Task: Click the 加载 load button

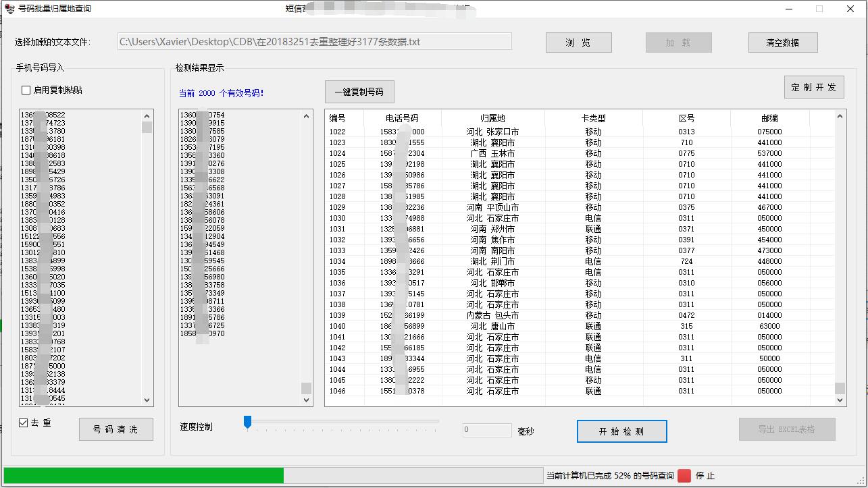Action: tap(679, 43)
